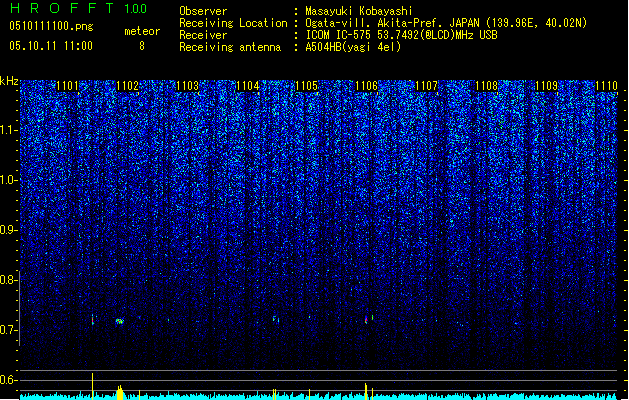629x400 pixels.
Task: Click the Receiving Location label
Action: point(233,23)
